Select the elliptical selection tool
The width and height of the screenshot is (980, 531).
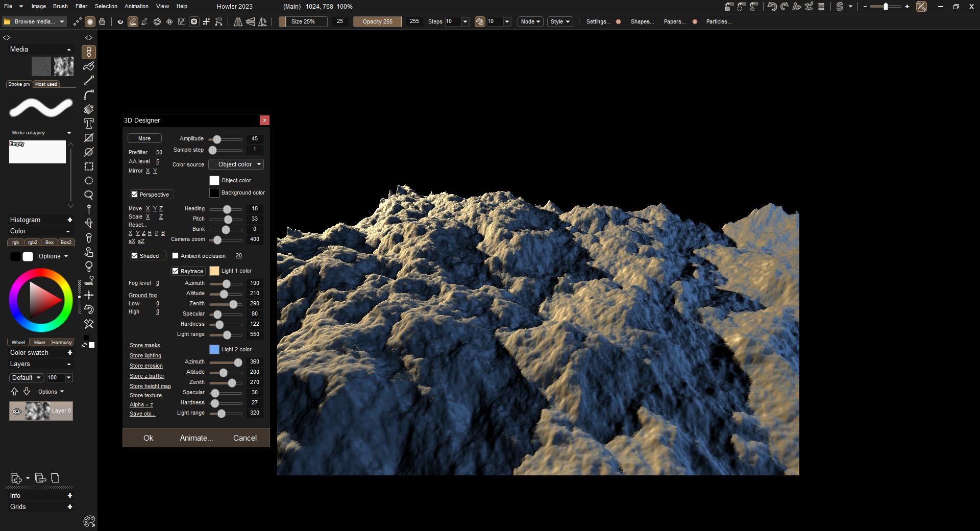tap(89, 181)
